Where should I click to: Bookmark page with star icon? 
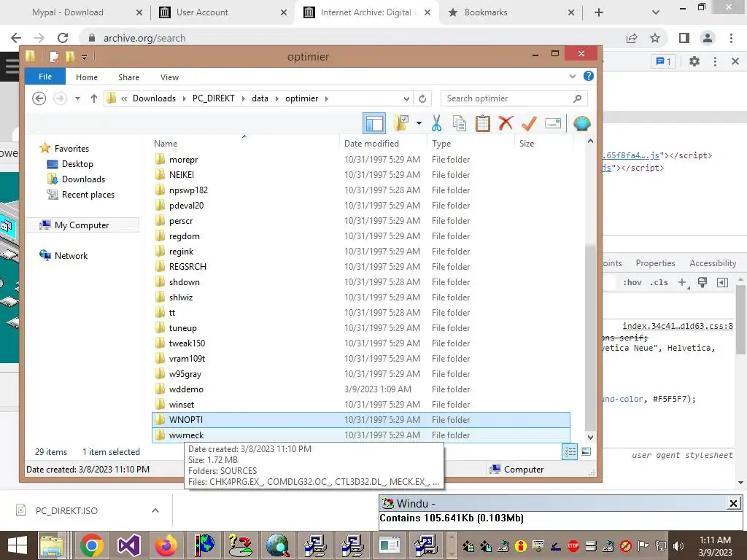tap(656, 38)
